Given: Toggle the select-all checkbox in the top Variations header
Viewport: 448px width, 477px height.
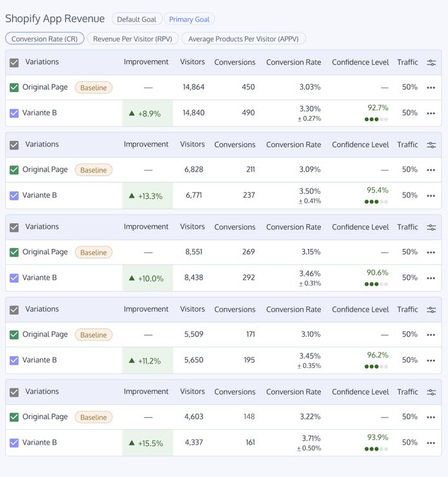Looking at the screenshot, I should [x=14, y=63].
